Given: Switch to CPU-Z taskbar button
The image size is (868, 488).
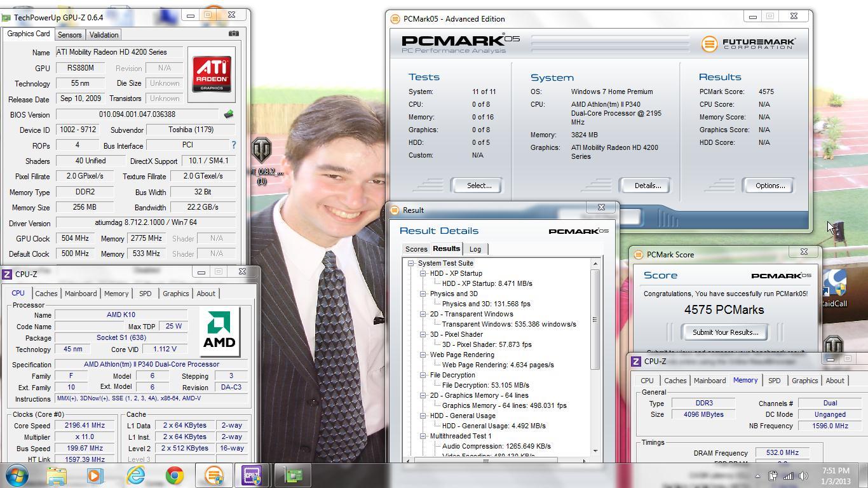Looking at the screenshot, I should click(253, 475).
